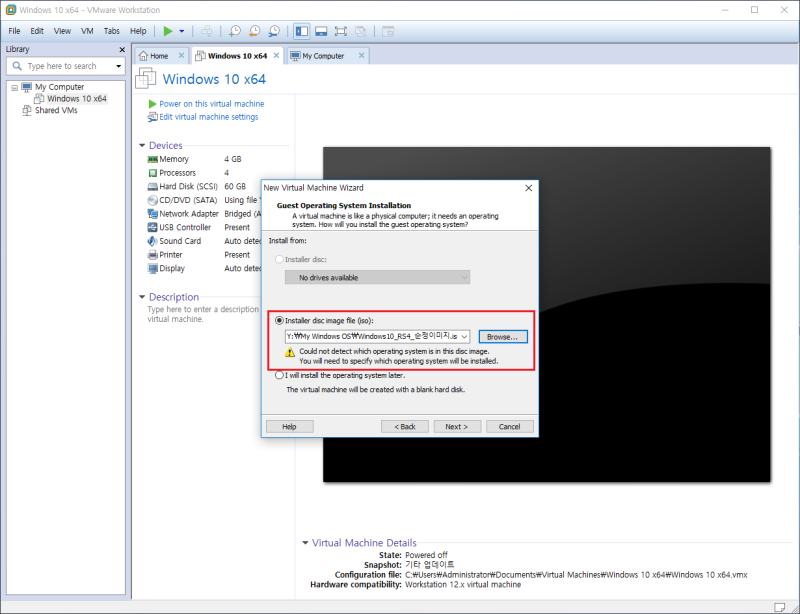Click the 4 GB Memory value
800x614 pixels.
coord(233,159)
